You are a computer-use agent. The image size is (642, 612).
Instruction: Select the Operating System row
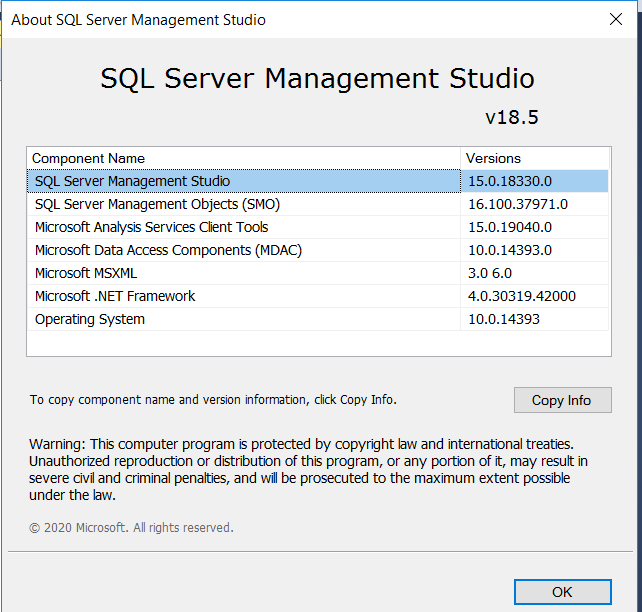[x=317, y=319]
